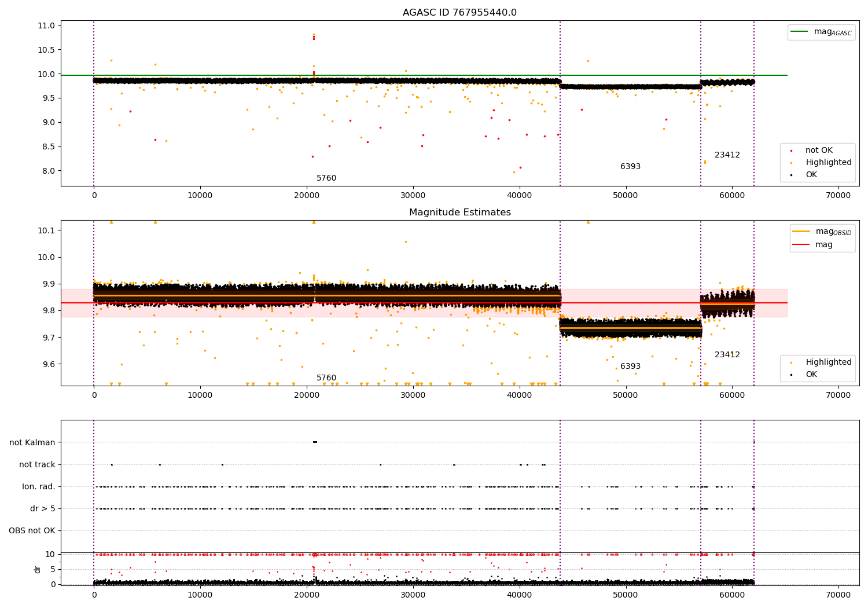Click the title 'AGASC ID 767955440.0'
This screenshot has height=608, width=868.
pos(459,13)
